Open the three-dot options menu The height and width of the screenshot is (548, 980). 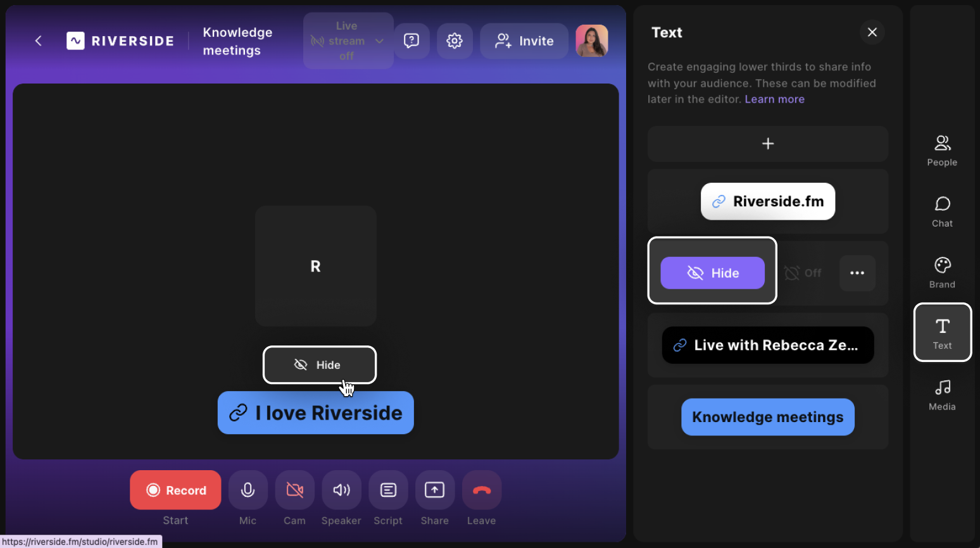tap(857, 273)
